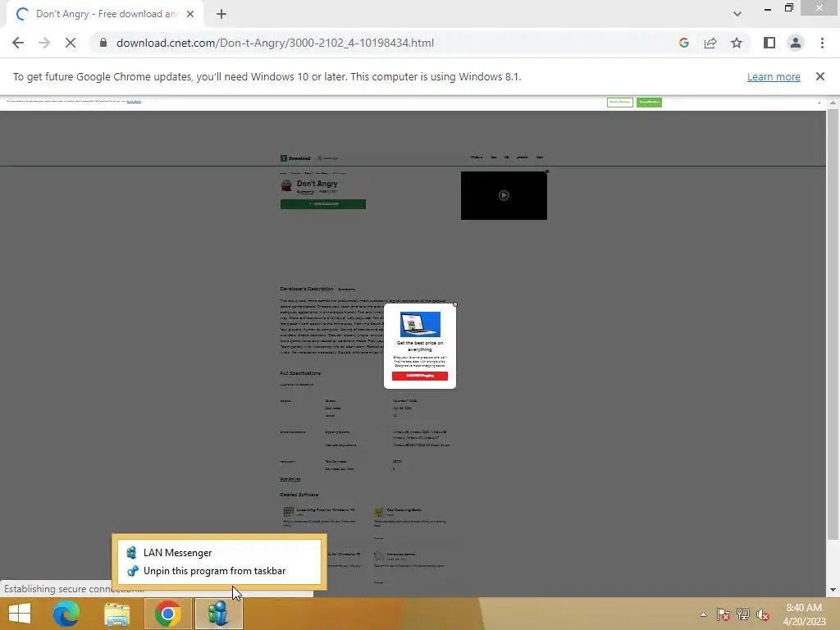Click the Don't Angry page title
Viewport: 840px width, 630px height.
(317, 184)
